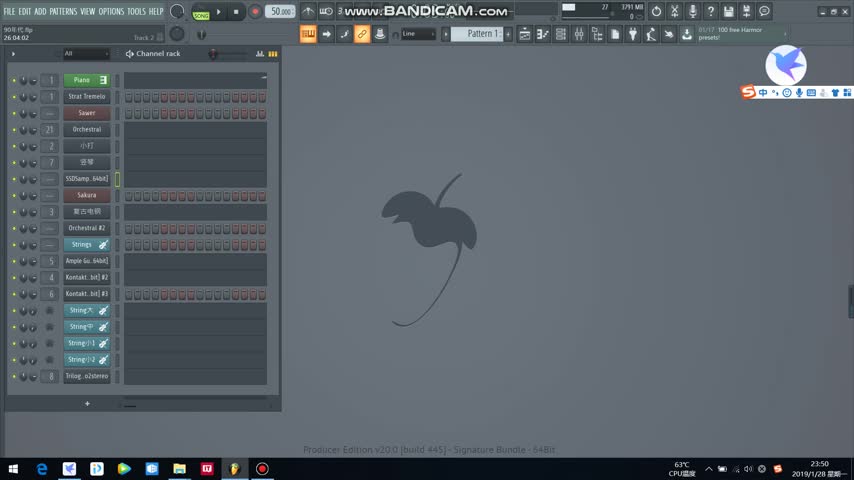Open the piano roll view icon
854x480 pixels.
542,34
